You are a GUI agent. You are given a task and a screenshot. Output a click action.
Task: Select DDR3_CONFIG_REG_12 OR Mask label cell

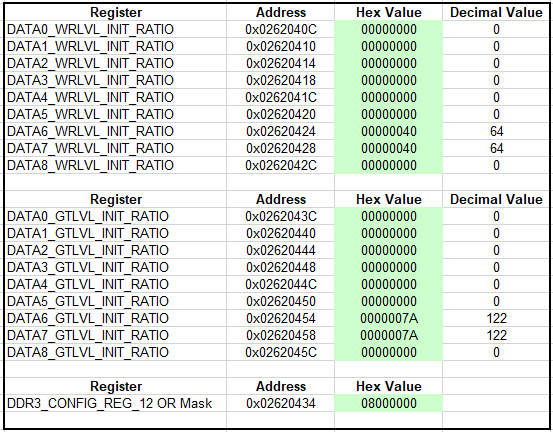115,403
